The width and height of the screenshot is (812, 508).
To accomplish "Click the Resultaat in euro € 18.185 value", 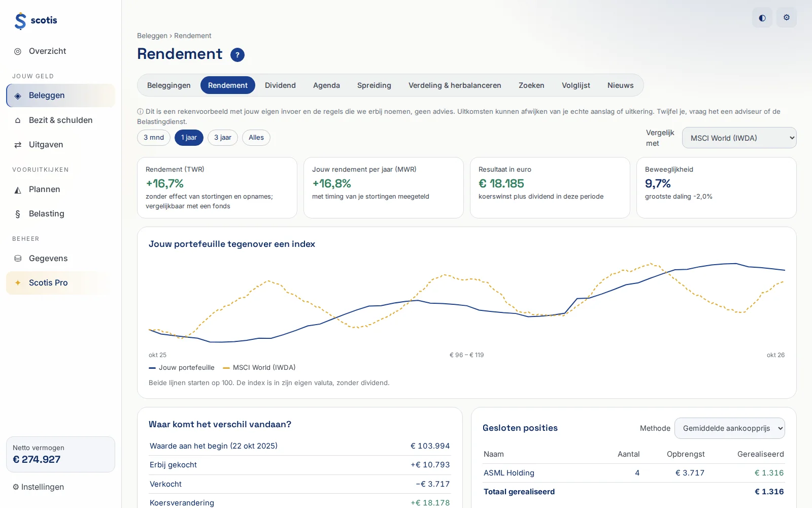I will (501, 183).
